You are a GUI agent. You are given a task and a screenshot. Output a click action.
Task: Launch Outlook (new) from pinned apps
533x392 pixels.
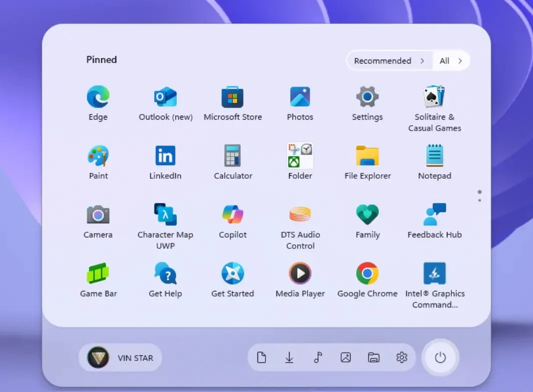[165, 97]
